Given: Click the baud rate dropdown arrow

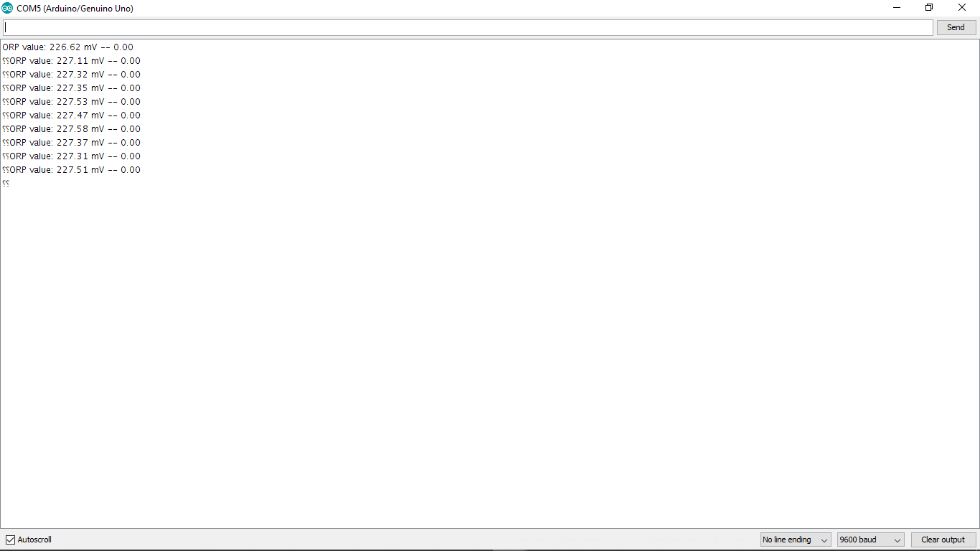Looking at the screenshot, I should (x=897, y=540).
